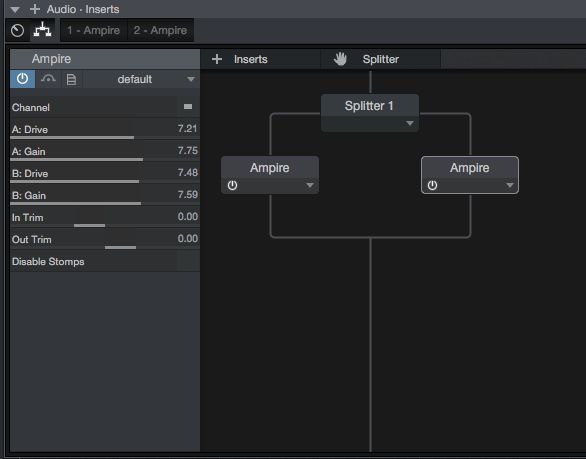
Task: Open the preset document icon
Action: coord(71,79)
